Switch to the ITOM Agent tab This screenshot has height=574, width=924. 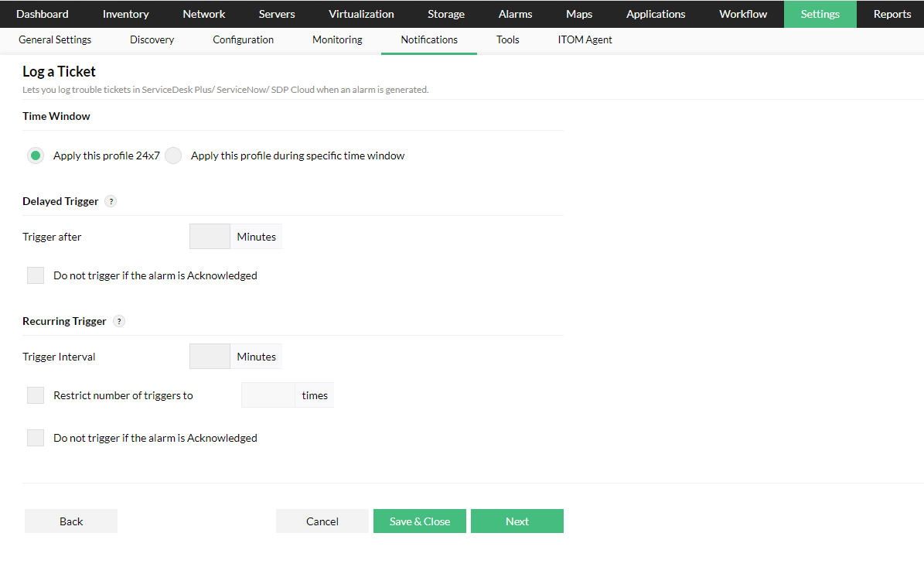[585, 40]
